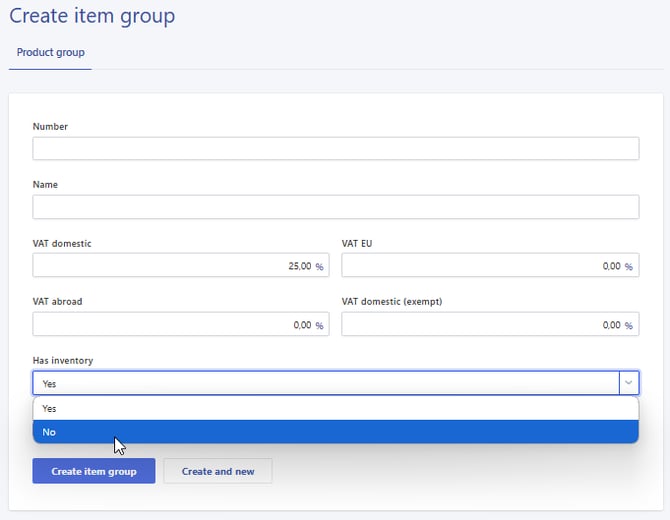The image size is (670, 520).
Task: Click the Create and new button
Action: click(x=218, y=471)
